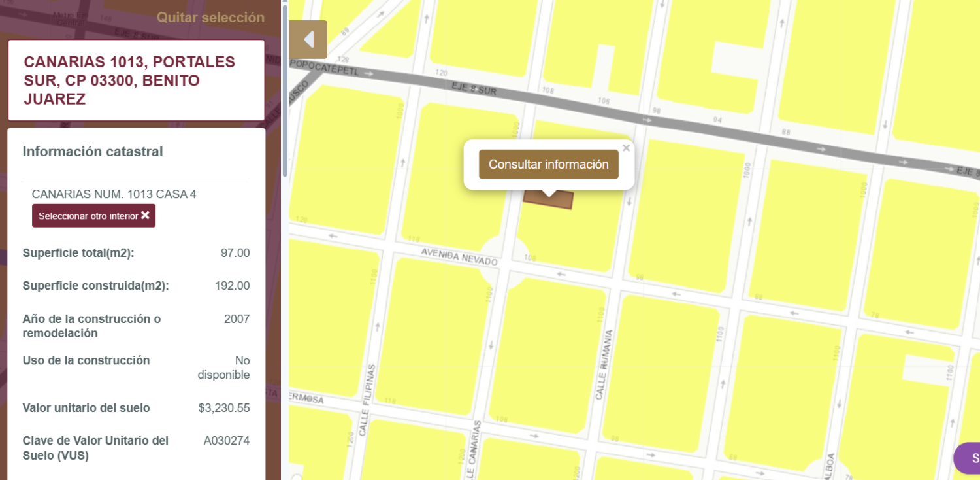The image size is (980, 480).
Task: Click the Superficie construida(m2) label
Action: tap(95, 286)
